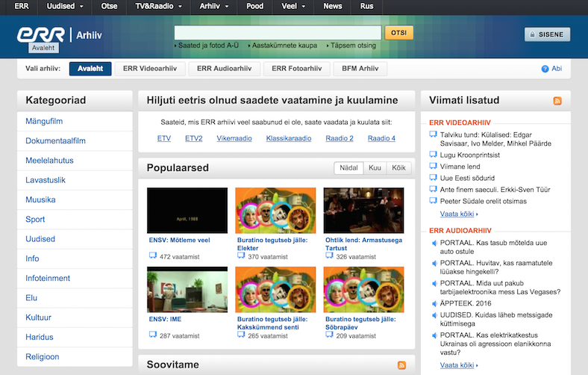Click Vaata kõiki under ERR Videoarhiiv
The height and width of the screenshot is (375, 588).
459,214
